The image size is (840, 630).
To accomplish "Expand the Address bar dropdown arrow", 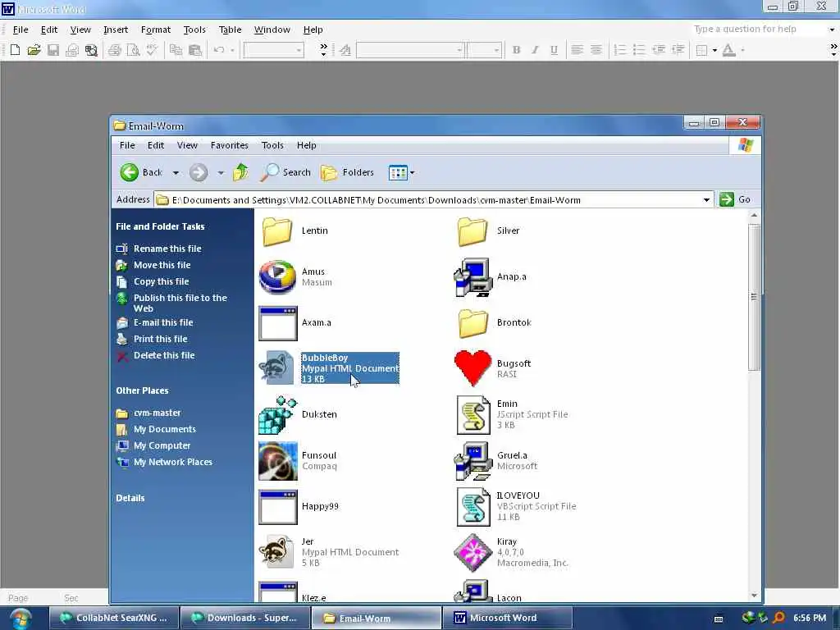I will tap(706, 200).
